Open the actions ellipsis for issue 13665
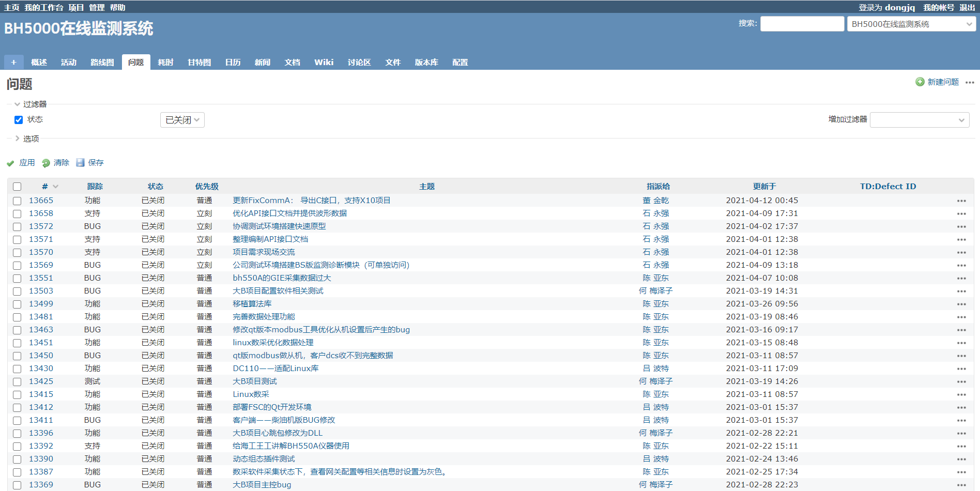The width and height of the screenshot is (980, 491). point(961,201)
